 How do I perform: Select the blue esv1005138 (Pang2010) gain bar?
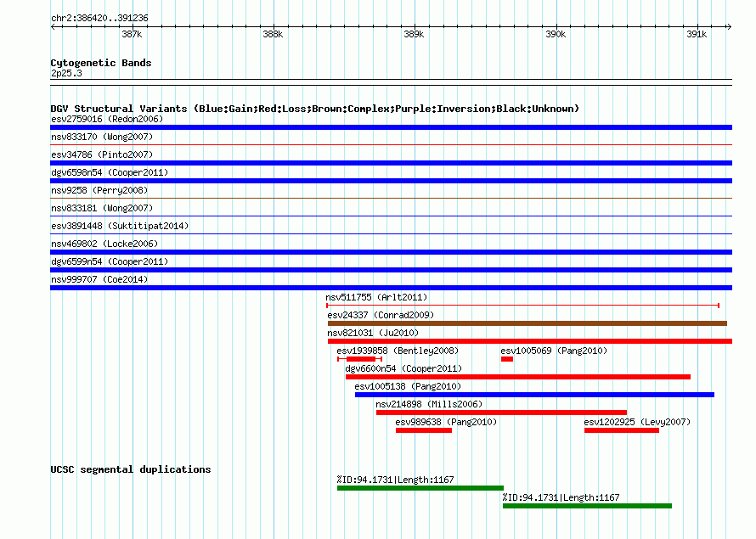tap(534, 395)
